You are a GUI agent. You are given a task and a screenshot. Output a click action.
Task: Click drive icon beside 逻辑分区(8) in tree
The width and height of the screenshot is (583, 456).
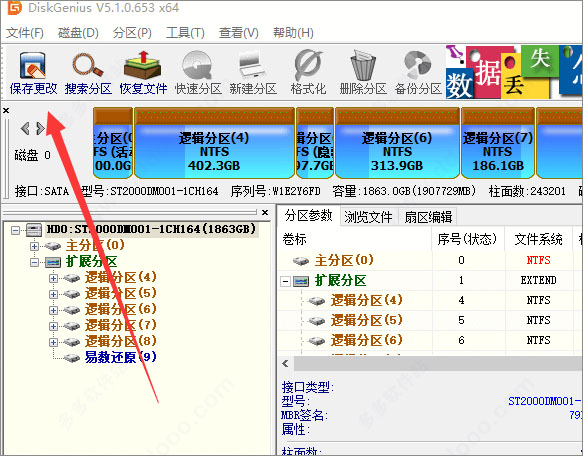[72, 342]
